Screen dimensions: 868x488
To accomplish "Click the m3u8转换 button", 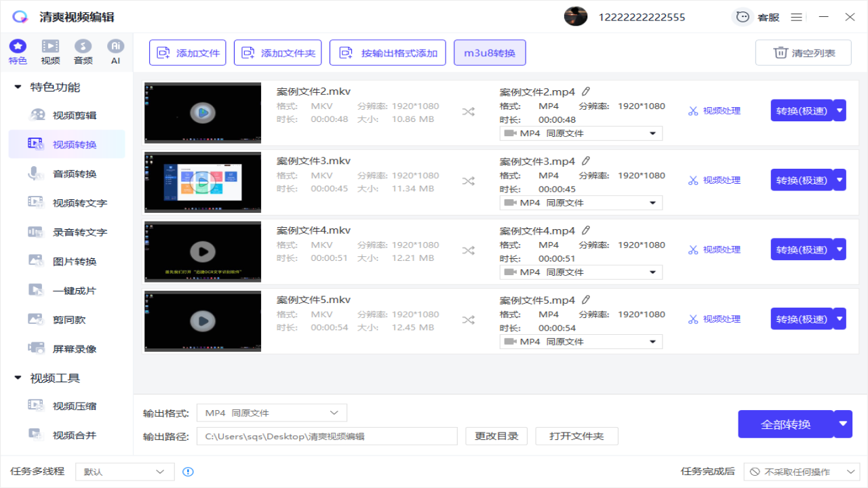I will [x=490, y=52].
